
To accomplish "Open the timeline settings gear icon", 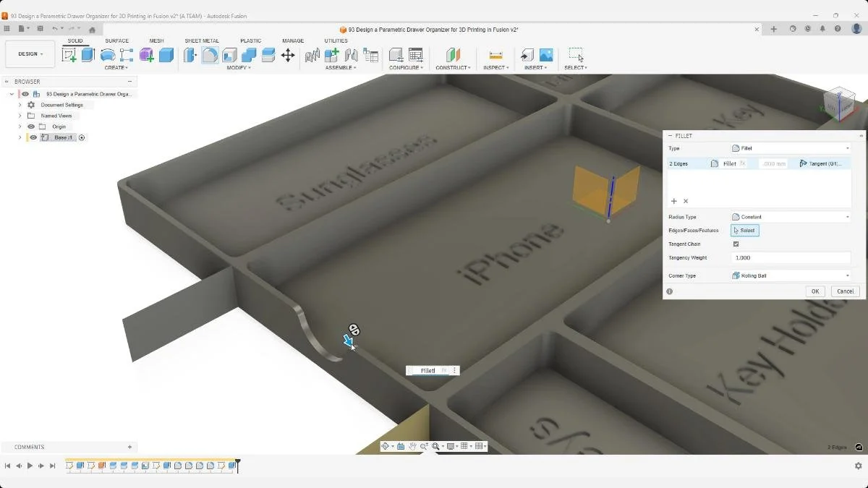I will [859, 466].
